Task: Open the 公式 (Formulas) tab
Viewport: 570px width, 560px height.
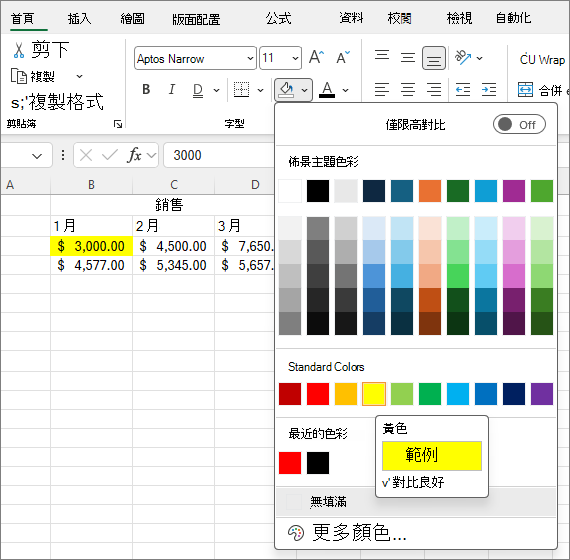Action: tap(278, 18)
